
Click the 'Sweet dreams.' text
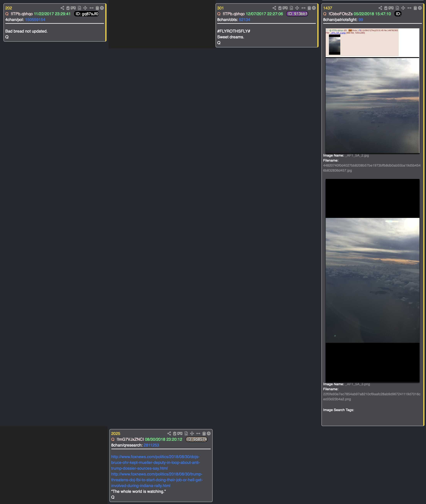click(231, 37)
